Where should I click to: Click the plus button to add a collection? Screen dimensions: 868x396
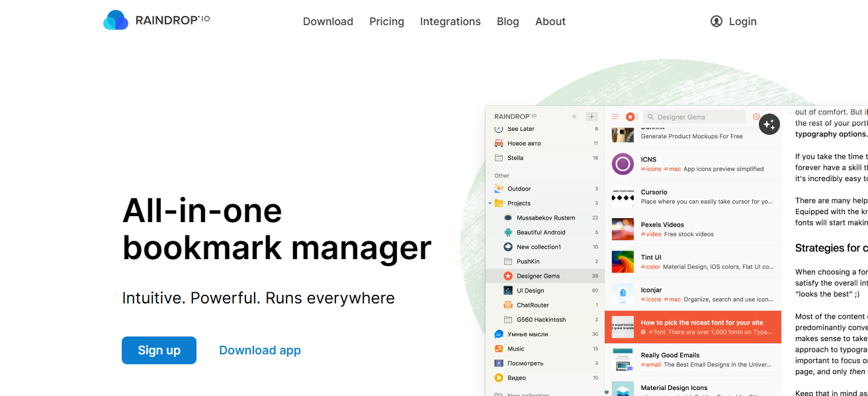point(591,116)
